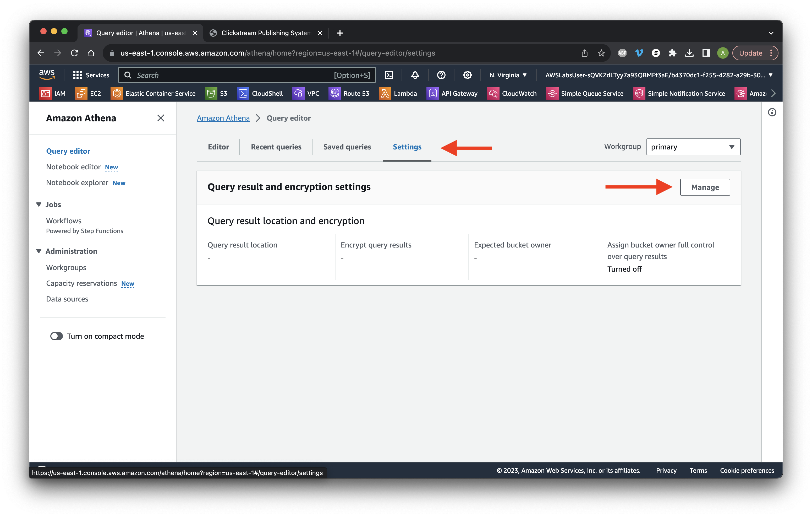The image size is (812, 517).
Task: Open Workgroups in the sidebar
Action: (x=66, y=267)
